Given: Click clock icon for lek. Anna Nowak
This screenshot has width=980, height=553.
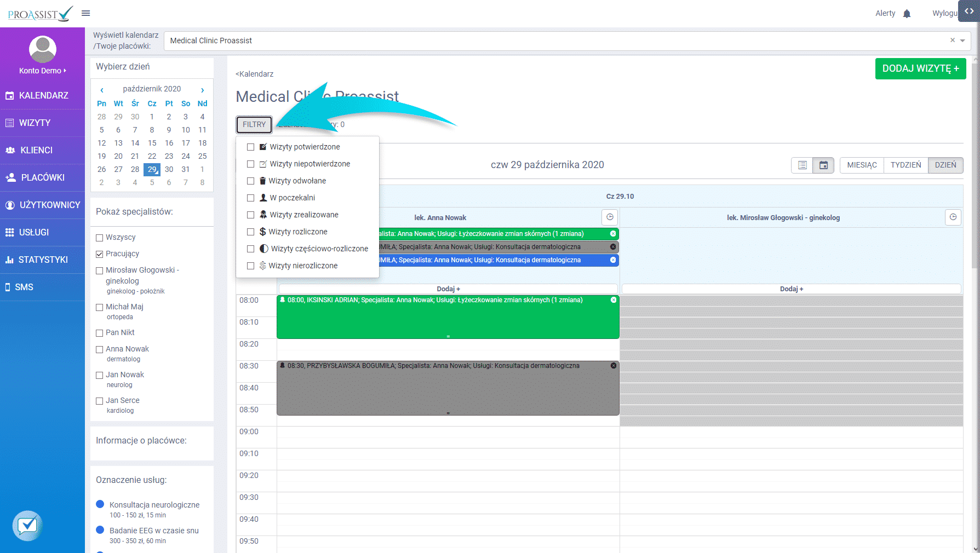Looking at the screenshot, I should [x=610, y=217].
